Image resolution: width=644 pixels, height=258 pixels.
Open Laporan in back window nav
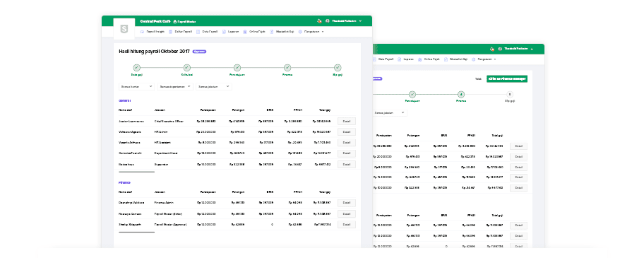[x=406, y=59]
